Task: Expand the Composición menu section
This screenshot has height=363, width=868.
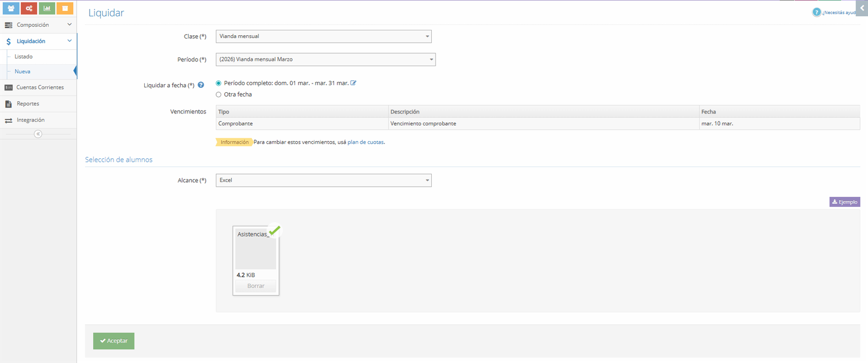Action: (x=38, y=25)
